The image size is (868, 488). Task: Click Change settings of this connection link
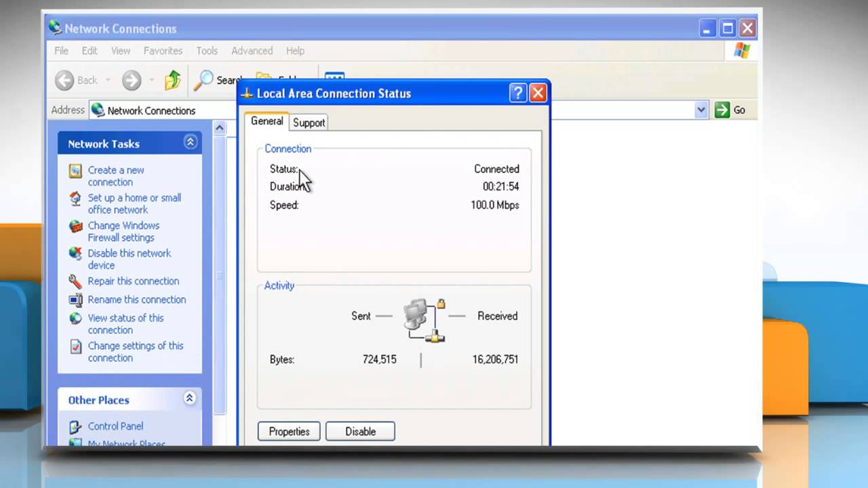(136, 352)
